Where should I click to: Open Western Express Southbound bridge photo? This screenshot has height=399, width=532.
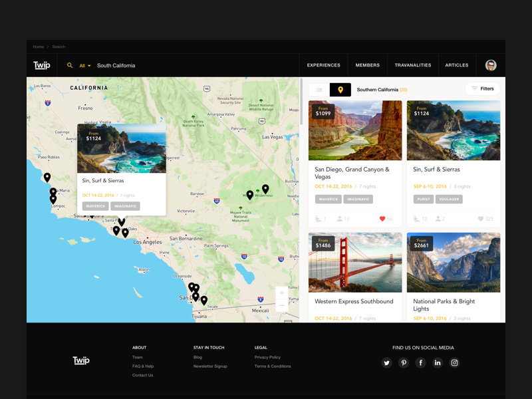coord(355,263)
